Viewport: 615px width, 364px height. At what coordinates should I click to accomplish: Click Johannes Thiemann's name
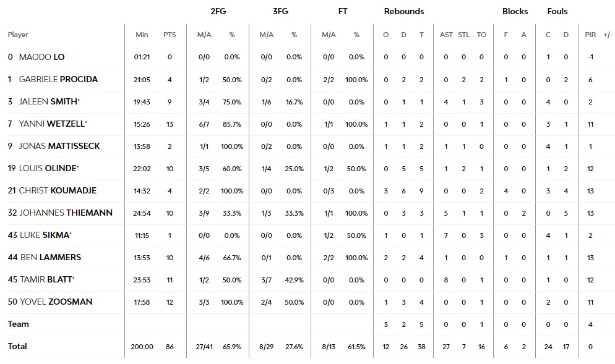(66, 213)
